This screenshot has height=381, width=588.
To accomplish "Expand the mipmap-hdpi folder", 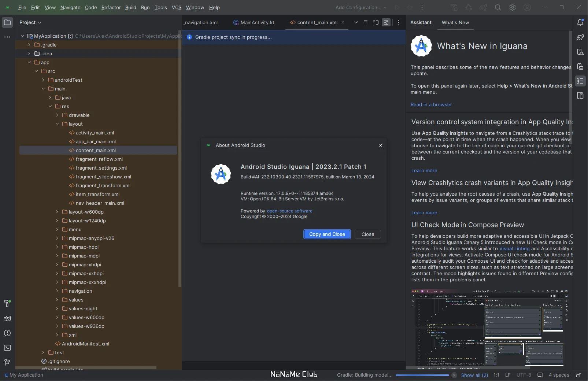I will point(57,247).
